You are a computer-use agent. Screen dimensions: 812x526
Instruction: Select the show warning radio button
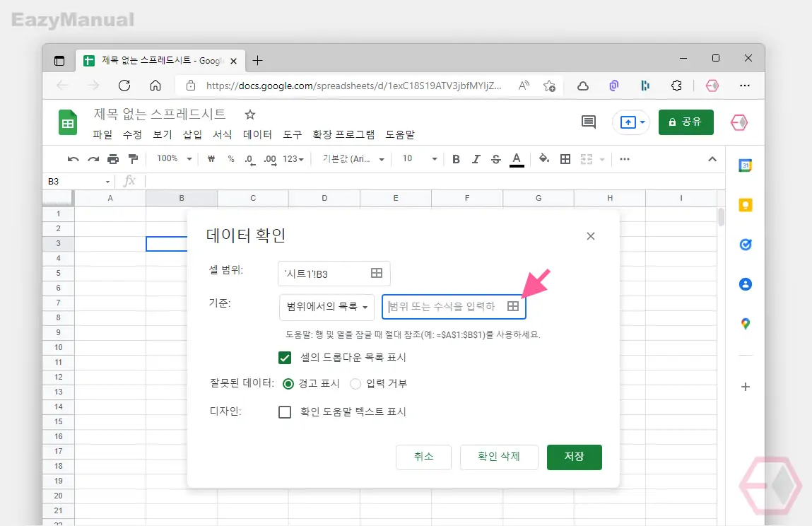click(288, 384)
